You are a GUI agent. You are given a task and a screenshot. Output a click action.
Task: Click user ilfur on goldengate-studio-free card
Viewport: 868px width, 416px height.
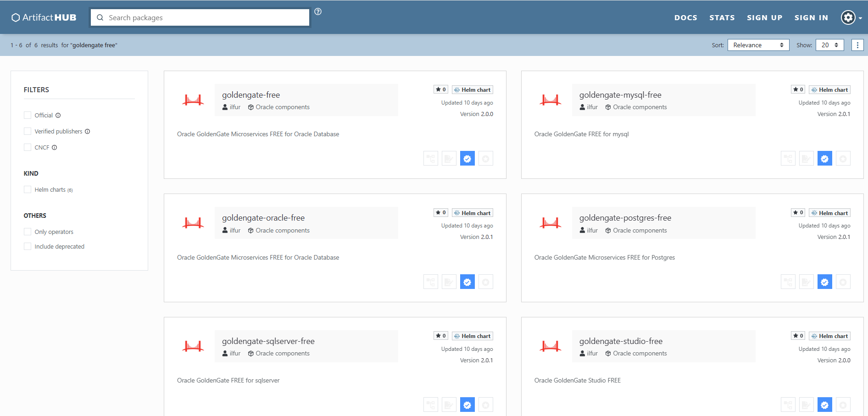(x=589, y=354)
